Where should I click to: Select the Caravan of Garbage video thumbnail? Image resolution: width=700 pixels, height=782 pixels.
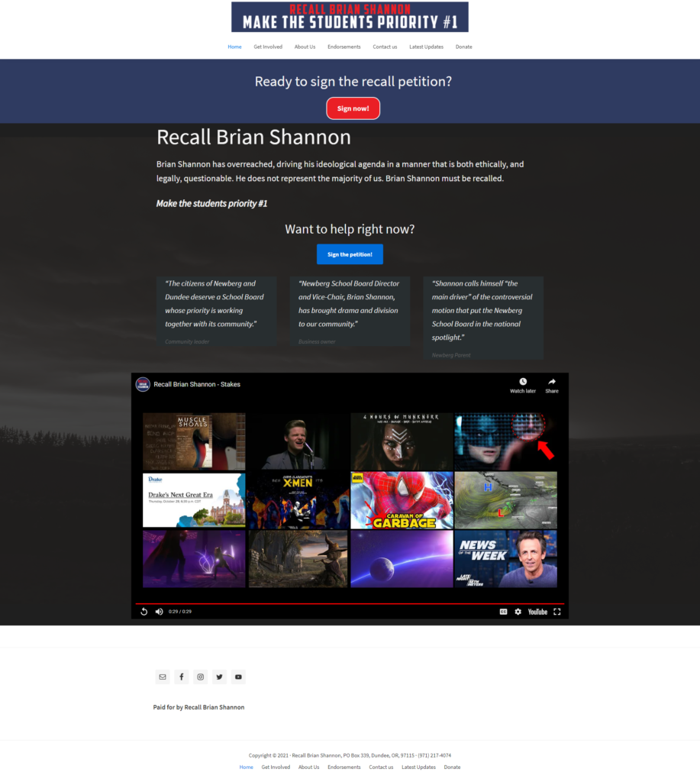[402, 500]
